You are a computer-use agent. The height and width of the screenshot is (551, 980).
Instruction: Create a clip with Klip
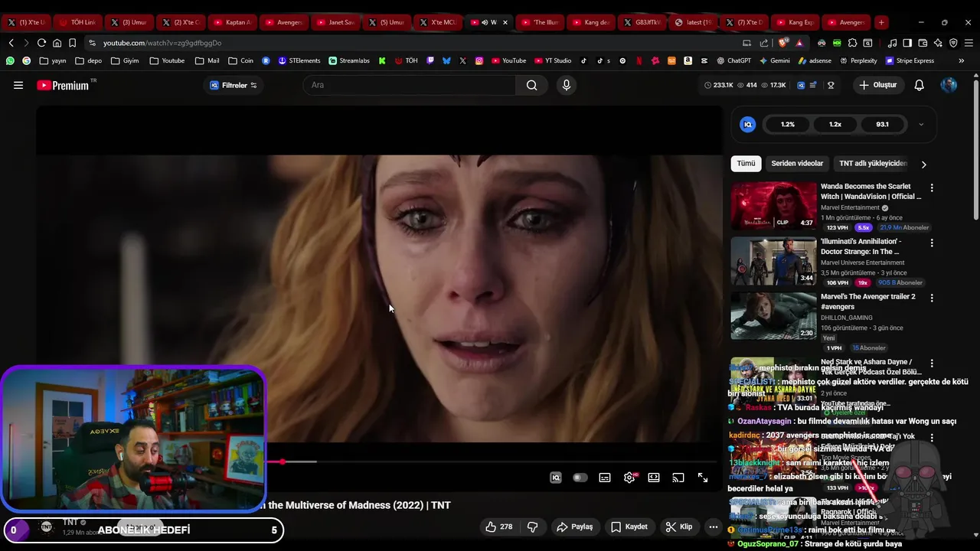tap(679, 527)
